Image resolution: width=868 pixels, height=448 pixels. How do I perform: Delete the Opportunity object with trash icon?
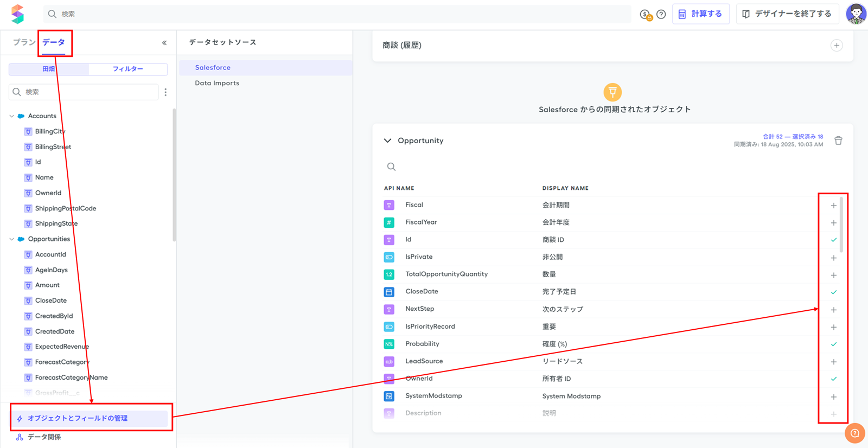click(x=838, y=140)
